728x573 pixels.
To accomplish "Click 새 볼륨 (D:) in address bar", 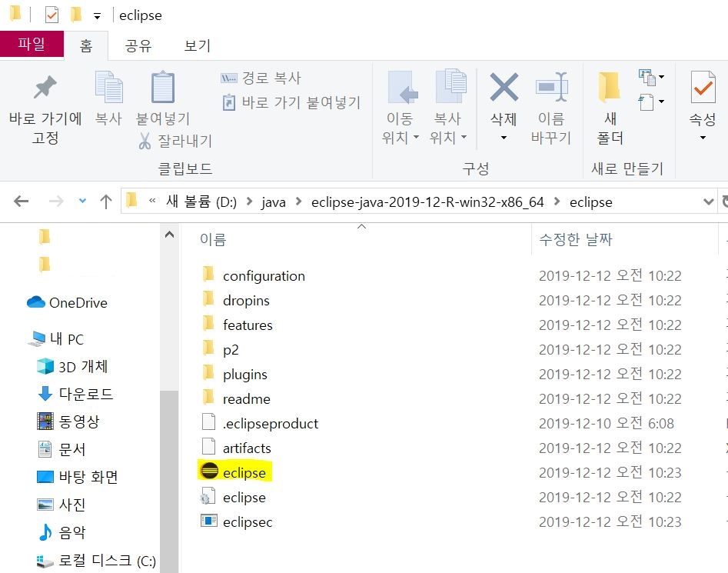I will tap(201, 202).
